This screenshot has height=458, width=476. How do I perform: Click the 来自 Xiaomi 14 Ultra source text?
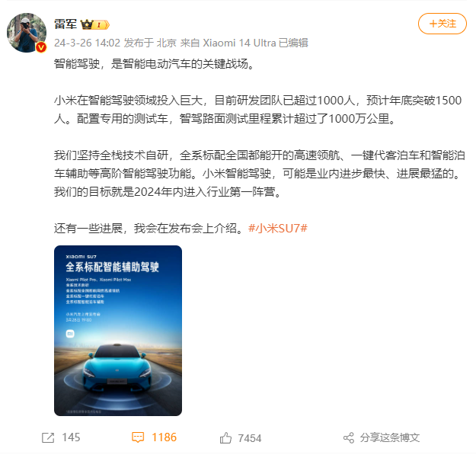228,43
